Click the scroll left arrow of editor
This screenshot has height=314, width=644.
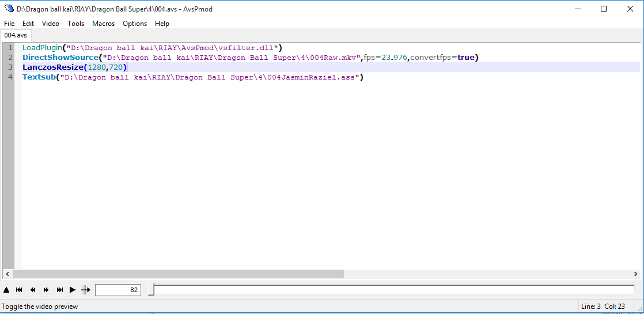pyautogui.click(x=8, y=274)
